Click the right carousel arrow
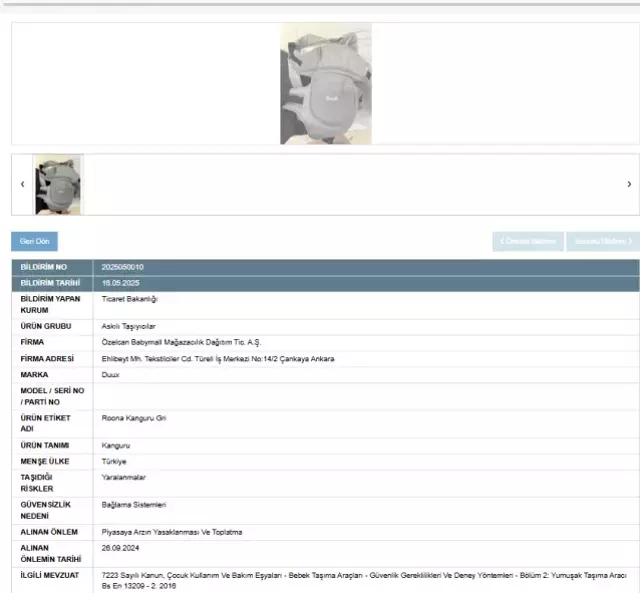 point(629,184)
